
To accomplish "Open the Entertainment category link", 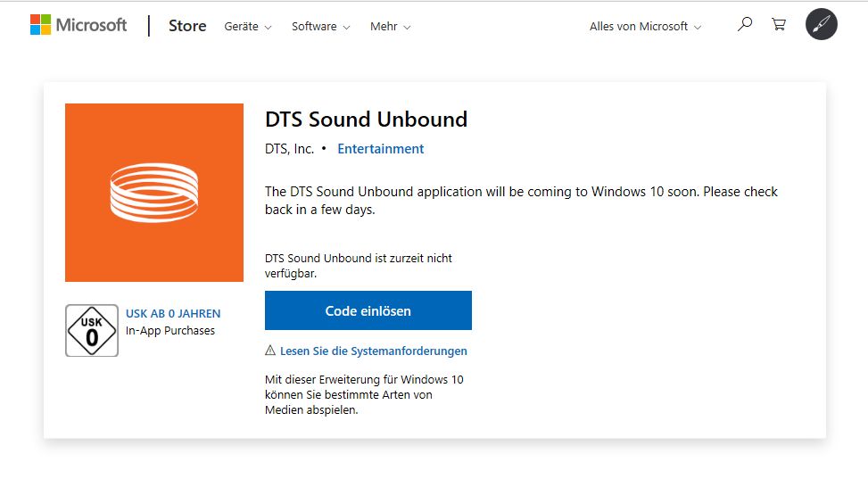I will (380, 149).
